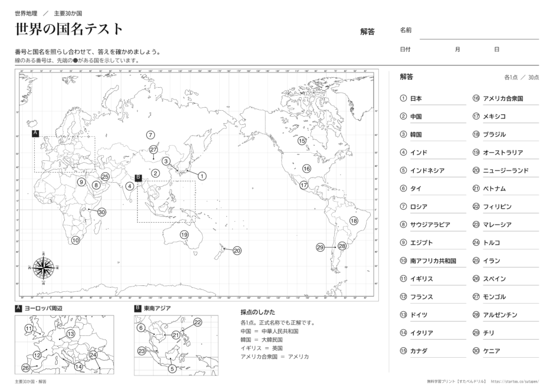Viewport: 554px width, 392px height.
Task: Click the 各1点 / 30点 score note
Action: (522, 77)
